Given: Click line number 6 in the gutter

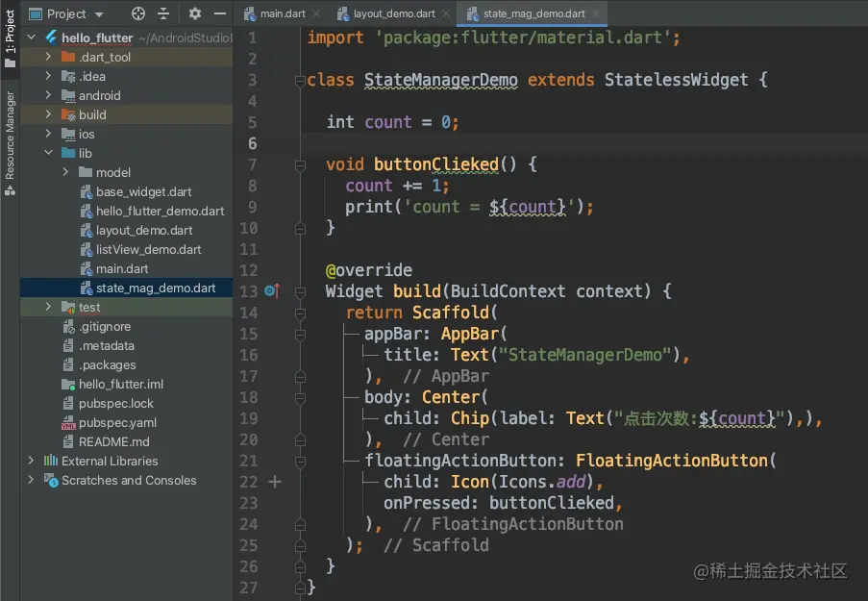Looking at the screenshot, I should point(252,143).
